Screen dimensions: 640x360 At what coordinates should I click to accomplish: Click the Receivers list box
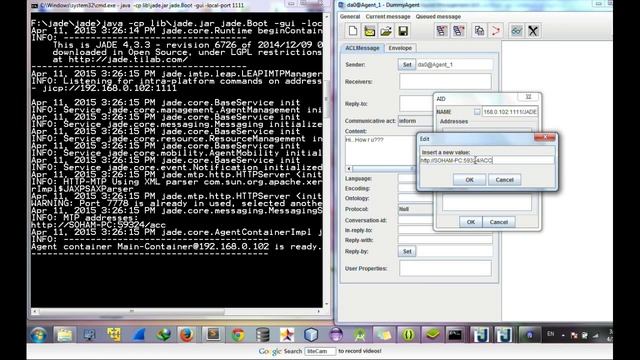click(445, 82)
